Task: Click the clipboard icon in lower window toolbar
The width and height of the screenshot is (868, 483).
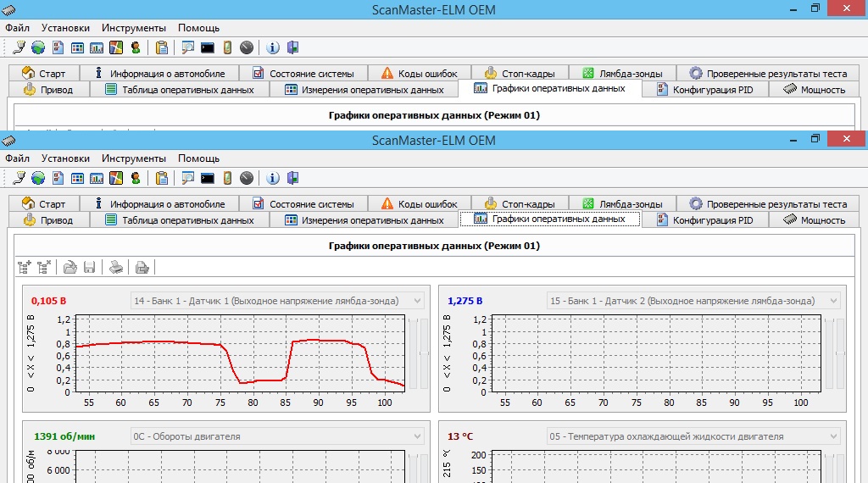Action: (162, 178)
